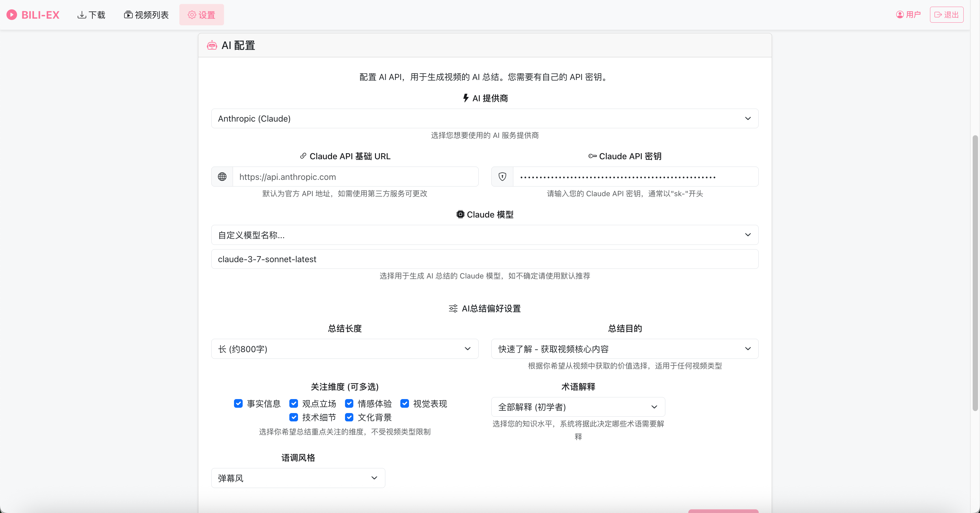The height and width of the screenshot is (513, 980).
Task: Click the chip icon by Claude 模型
Action: tap(460, 215)
